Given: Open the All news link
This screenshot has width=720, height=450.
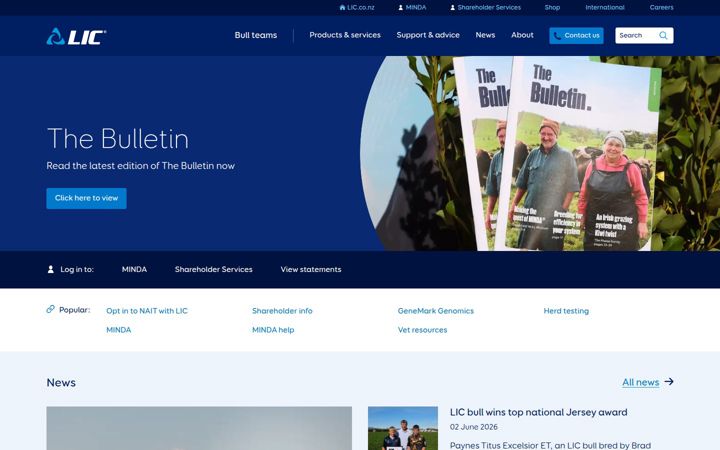Looking at the screenshot, I should pos(641,382).
